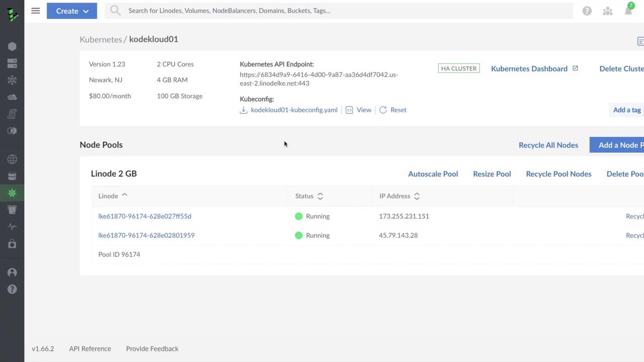The height and width of the screenshot is (362, 644).
Task: Click the notifications bell icon
Action: pyautogui.click(x=628, y=11)
